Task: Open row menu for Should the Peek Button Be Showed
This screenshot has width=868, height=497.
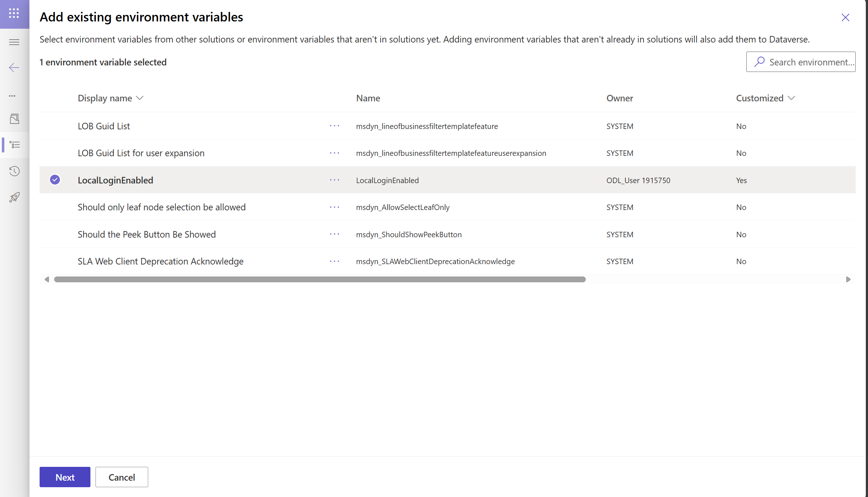Action: [334, 234]
